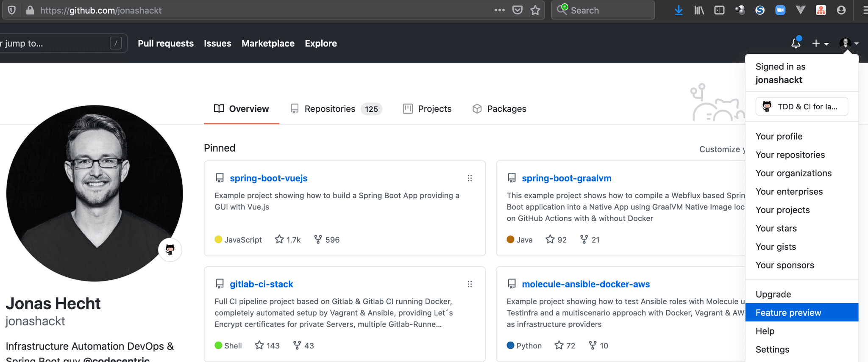Click the Jonas Hecht profile photo
The height and width of the screenshot is (362, 868).
point(95,193)
